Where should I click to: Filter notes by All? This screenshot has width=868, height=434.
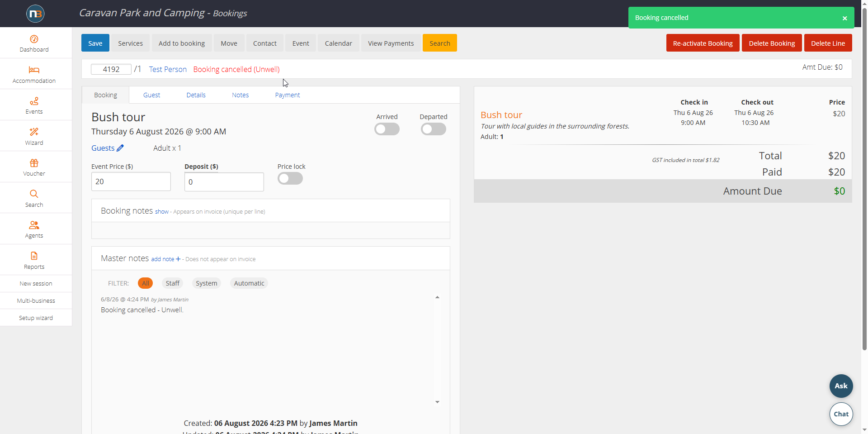click(x=146, y=283)
